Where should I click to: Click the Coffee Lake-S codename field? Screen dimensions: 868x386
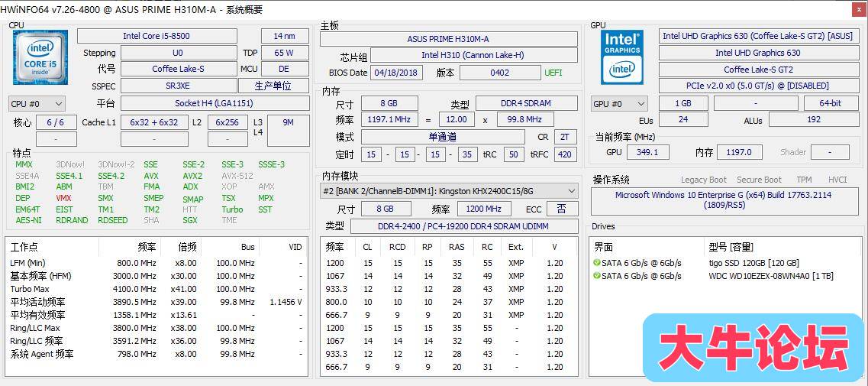coord(179,70)
